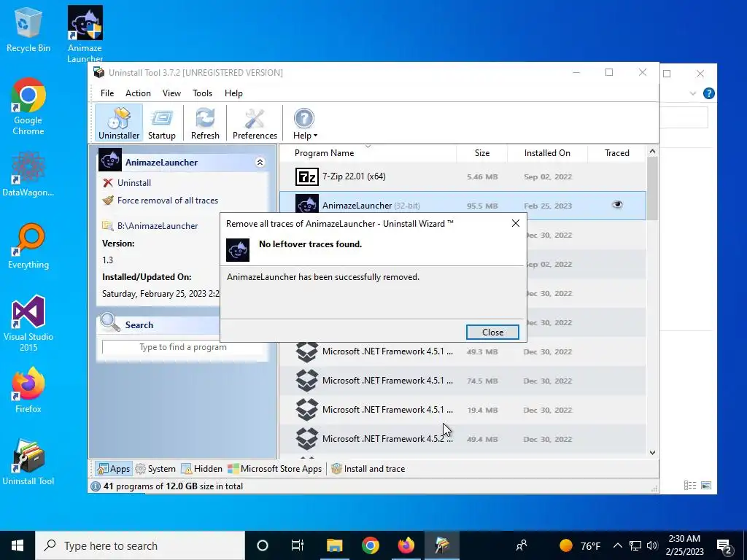Select .NET Framework 4.5.1 row sized 19.4 MB

[462, 410]
